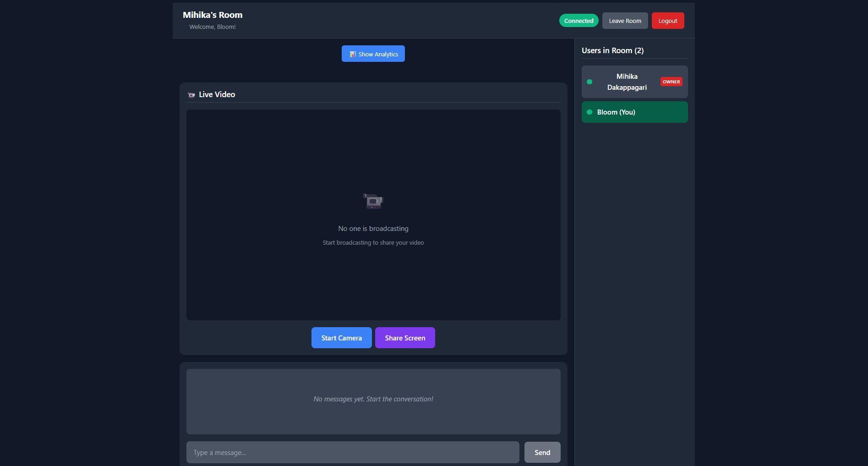Select Mihika Dakappagari in the users list
The height and width of the screenshot is (466, 868).
click(x=627, y=82)
